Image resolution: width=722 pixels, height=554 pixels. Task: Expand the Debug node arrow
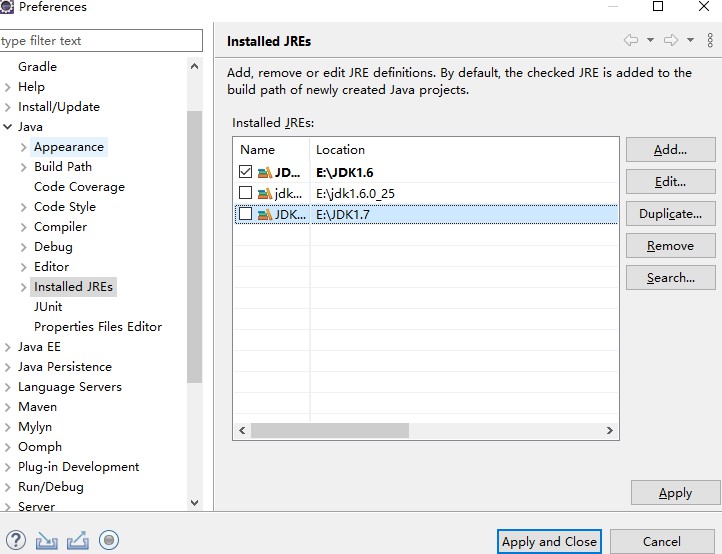(23, 247)
